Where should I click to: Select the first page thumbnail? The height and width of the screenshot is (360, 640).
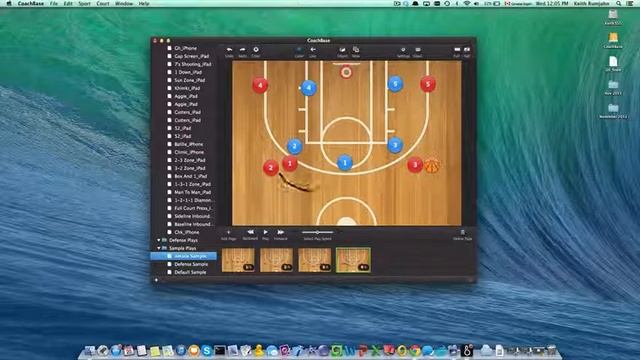point(238,260)
